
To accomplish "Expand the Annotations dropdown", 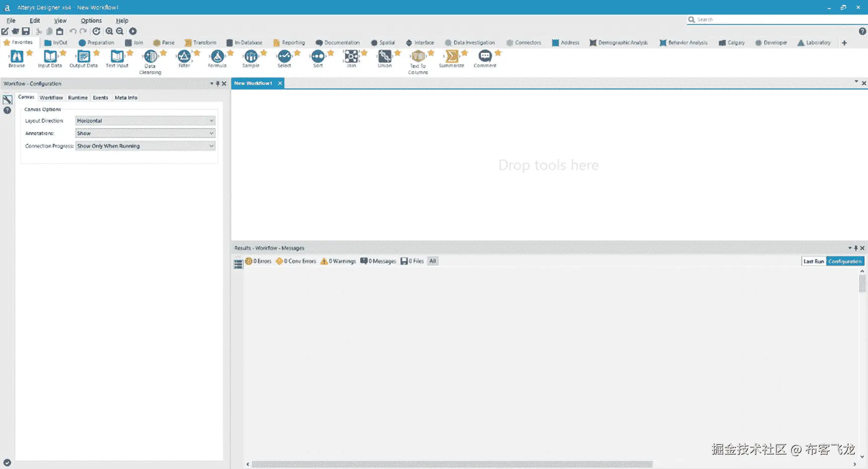I will point(145,133).
